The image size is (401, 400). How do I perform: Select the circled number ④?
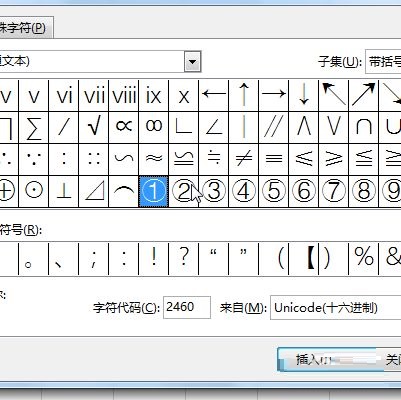click(x=244, y=191)
